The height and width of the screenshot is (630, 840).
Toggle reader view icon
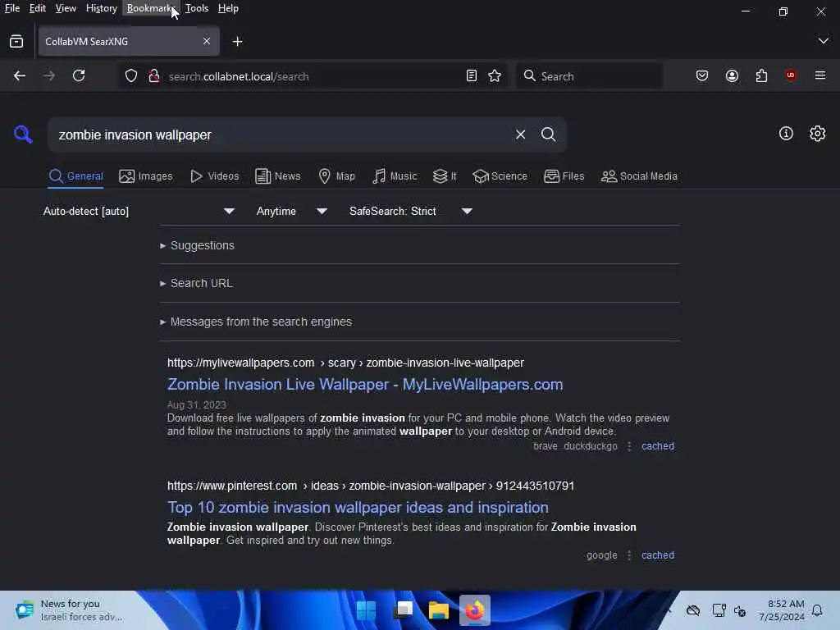(x=472, y=76)
